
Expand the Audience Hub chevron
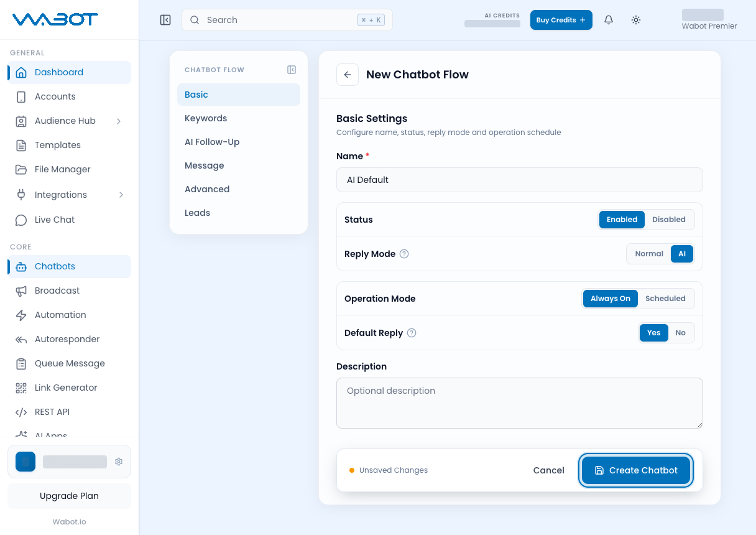119,121
